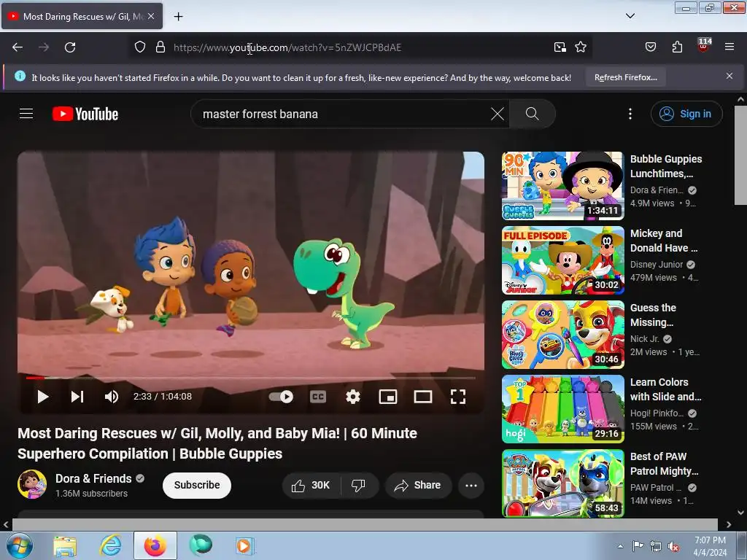The height and width of the screenshot is (560, 747).
Task: Clear the search query with X
Action: [498, 114]
